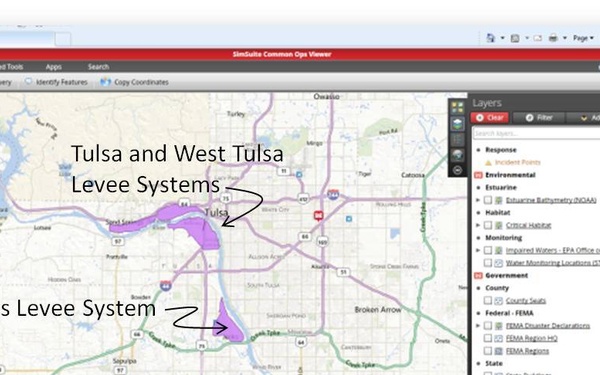Open the Apps menu
This screenshot has width=600, height=375.
tap(54, 67)
